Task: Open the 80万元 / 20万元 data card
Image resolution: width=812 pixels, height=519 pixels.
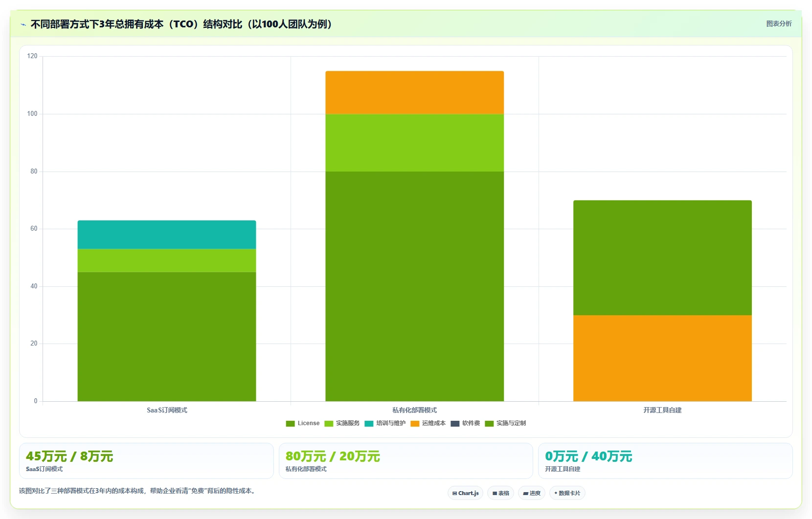Action: click(406, 461)
